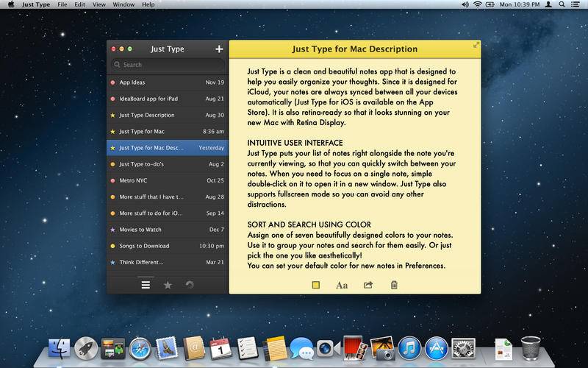Click the undo arrow icon in sidebar

pyautogui.click(x=190, y=285)
